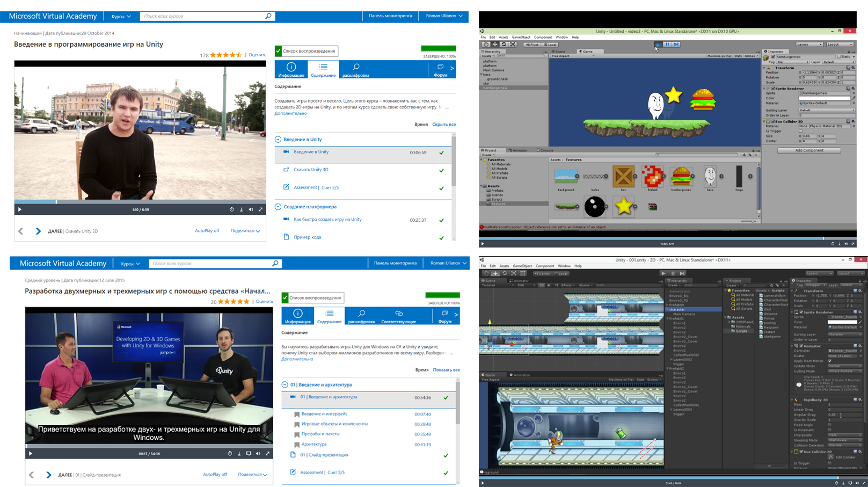
Task: Click download icon on the 6:59 lecture video
Action: click(x=241, y=209)
